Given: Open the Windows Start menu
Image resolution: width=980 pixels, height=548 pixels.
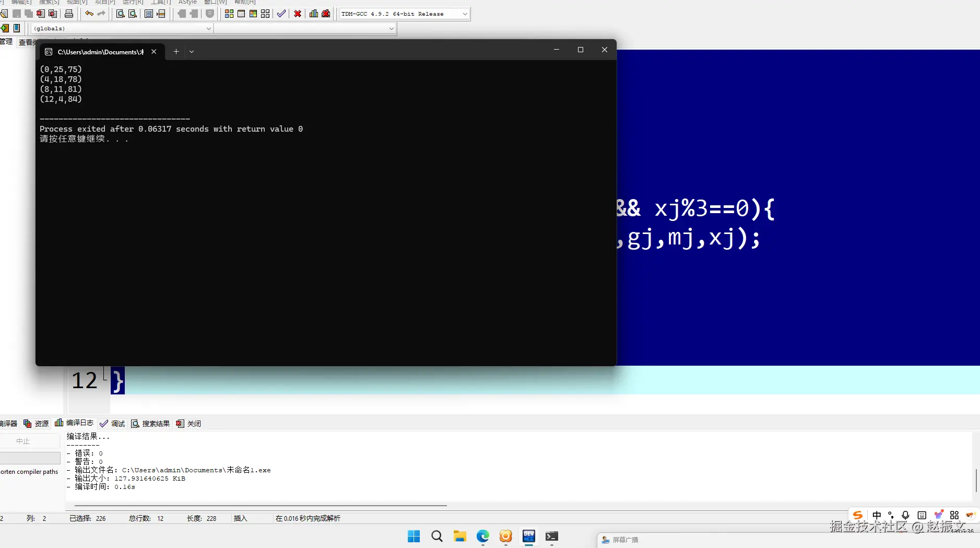Looking at the screenshot, I should [x=414, y=537].
